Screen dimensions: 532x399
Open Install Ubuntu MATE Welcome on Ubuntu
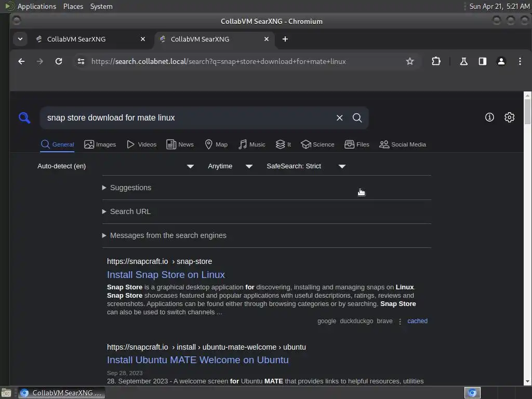198,360
